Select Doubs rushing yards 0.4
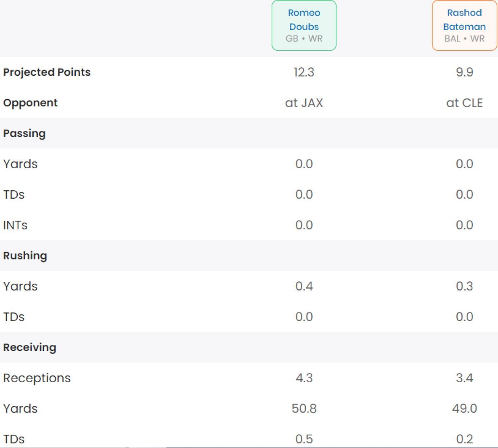 [304, 286]
